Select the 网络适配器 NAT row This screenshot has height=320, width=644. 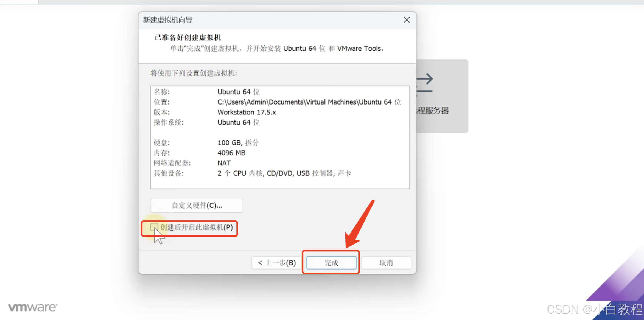pyautogui.click(x=224, y=163)
